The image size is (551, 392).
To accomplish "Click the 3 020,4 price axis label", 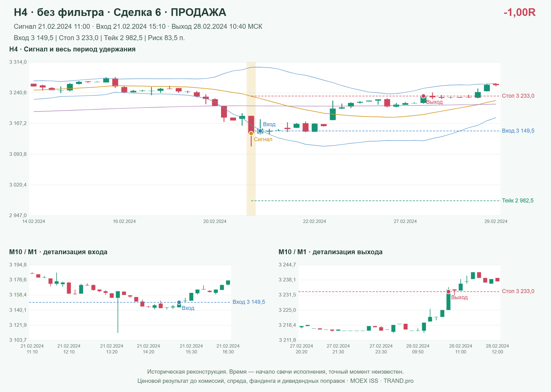I will coord(18,185).
